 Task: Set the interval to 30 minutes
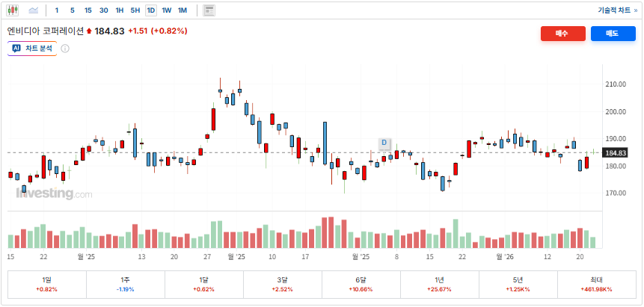(x=104, y=10)
